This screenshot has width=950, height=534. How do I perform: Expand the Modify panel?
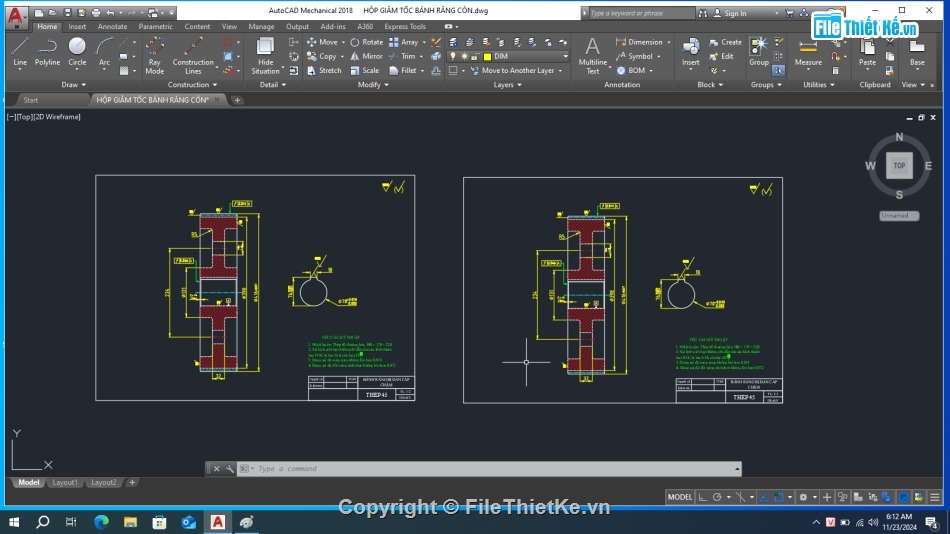point(373,85)
